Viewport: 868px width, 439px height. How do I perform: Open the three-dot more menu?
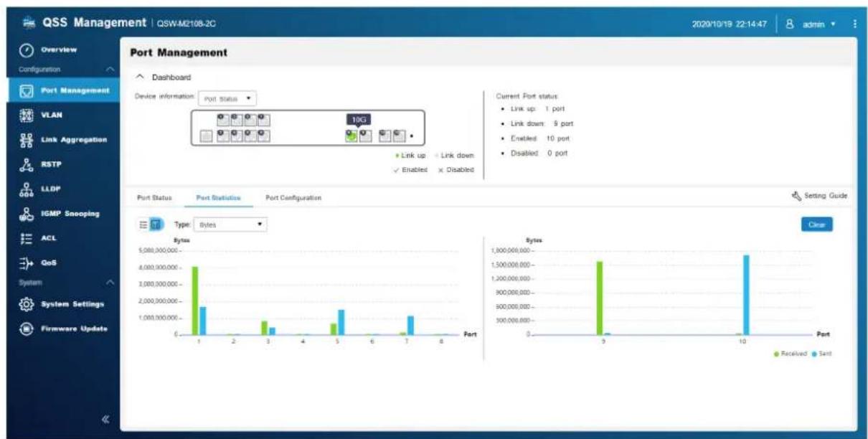click(855, 24)
